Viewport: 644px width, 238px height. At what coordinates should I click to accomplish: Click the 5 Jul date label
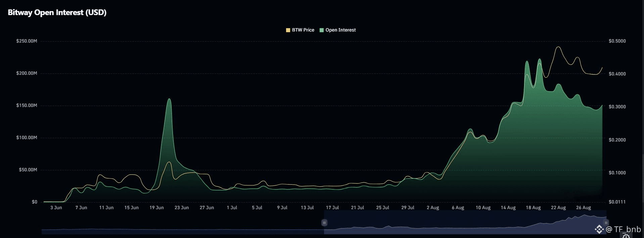coord(257,207)
